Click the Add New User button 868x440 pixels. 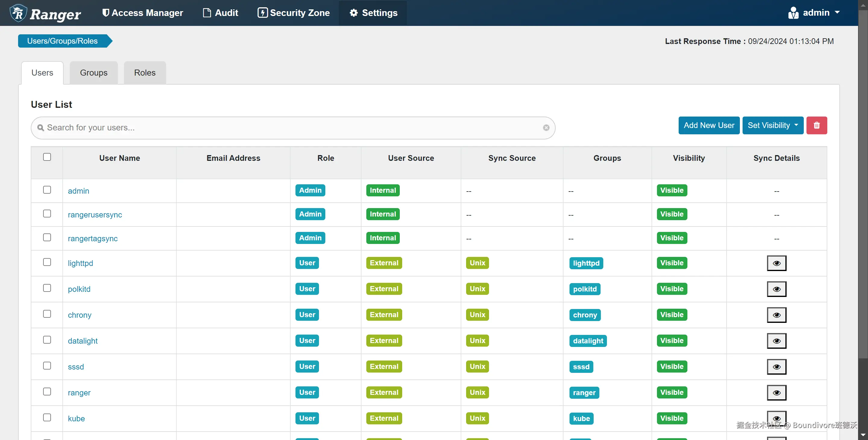tap(709, 125)
